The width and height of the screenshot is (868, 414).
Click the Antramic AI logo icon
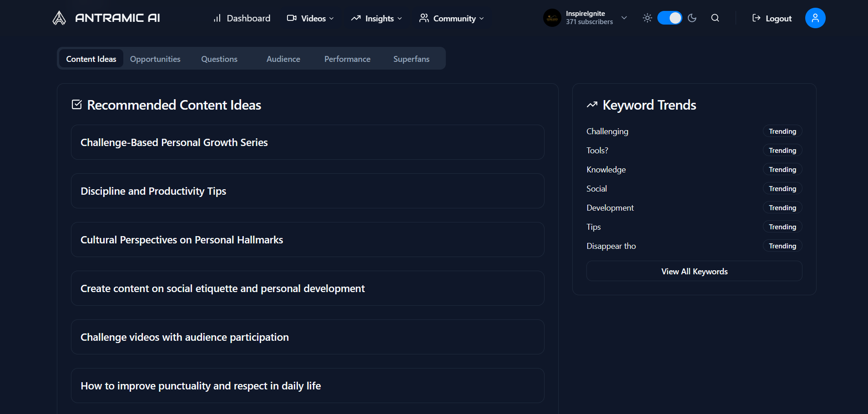coord(59,18)
